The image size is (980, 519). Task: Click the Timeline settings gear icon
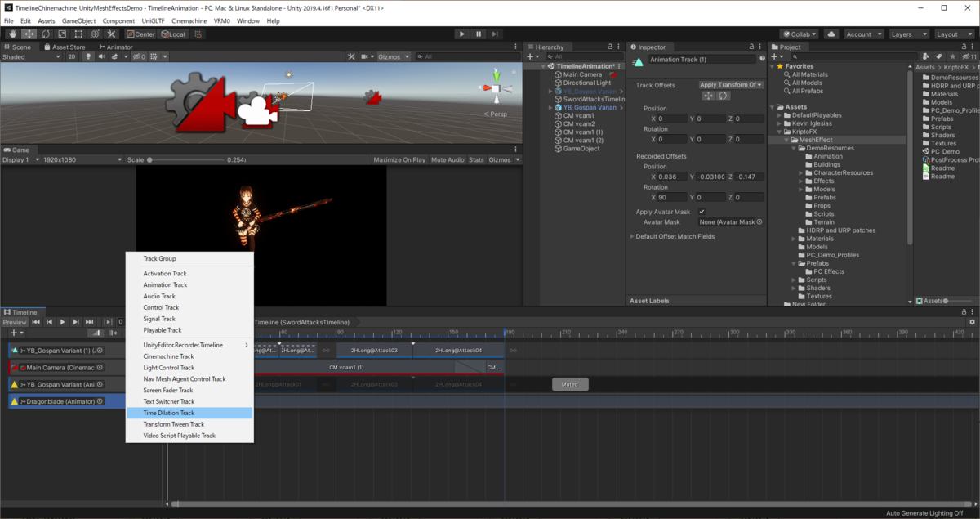972,322
